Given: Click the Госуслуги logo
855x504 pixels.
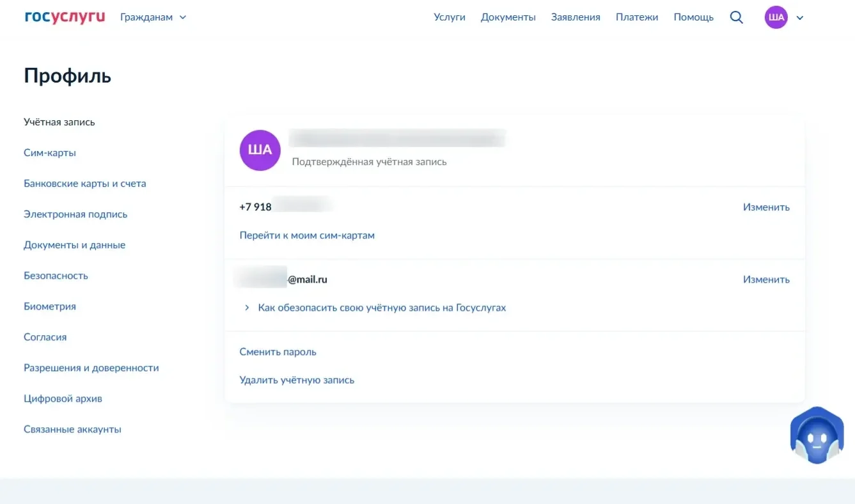Looking at the screenshot, I should (65, 17).
